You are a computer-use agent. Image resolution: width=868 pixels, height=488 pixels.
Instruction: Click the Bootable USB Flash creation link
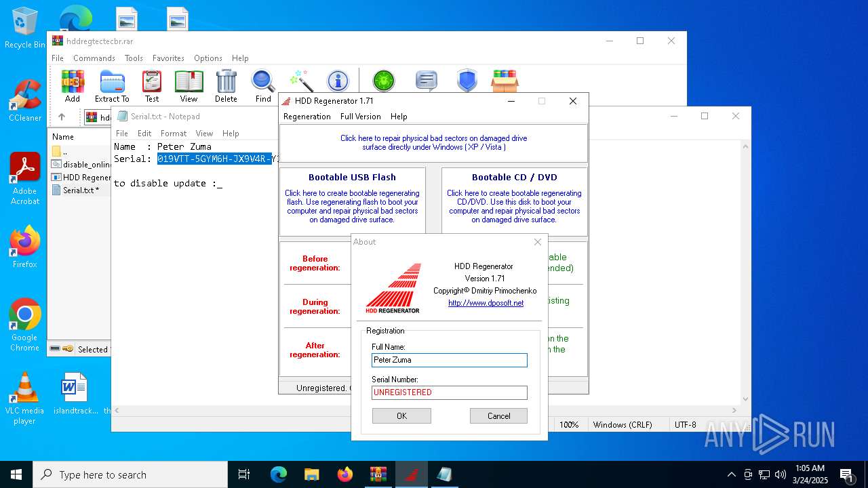pyautogui.click(x=353, y=206)
